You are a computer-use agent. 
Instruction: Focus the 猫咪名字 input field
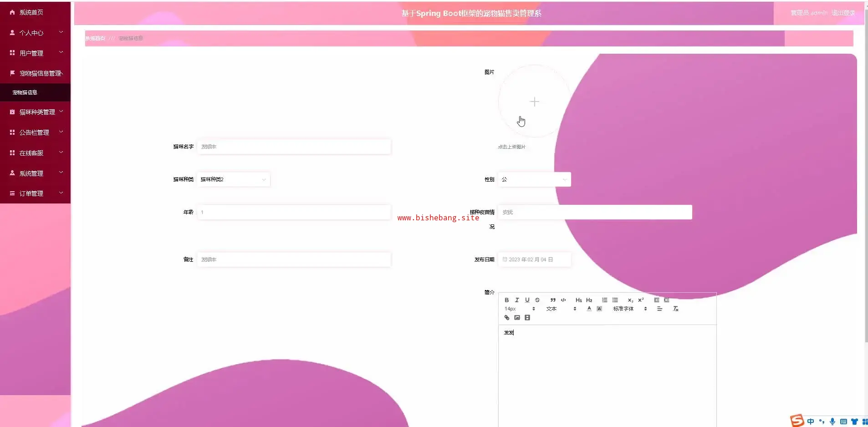pyautogui.click(x=294, y=147)
